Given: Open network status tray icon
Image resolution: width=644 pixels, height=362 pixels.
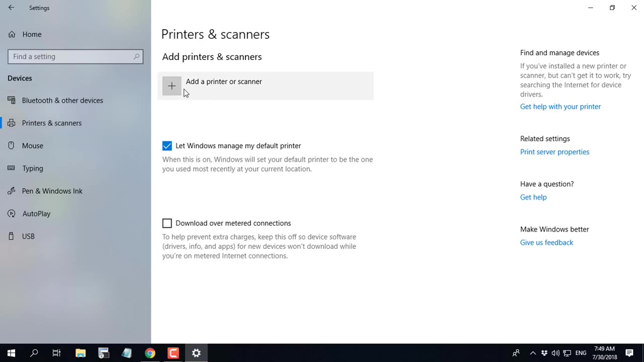Looking at the screenshot, I should 567,353.
